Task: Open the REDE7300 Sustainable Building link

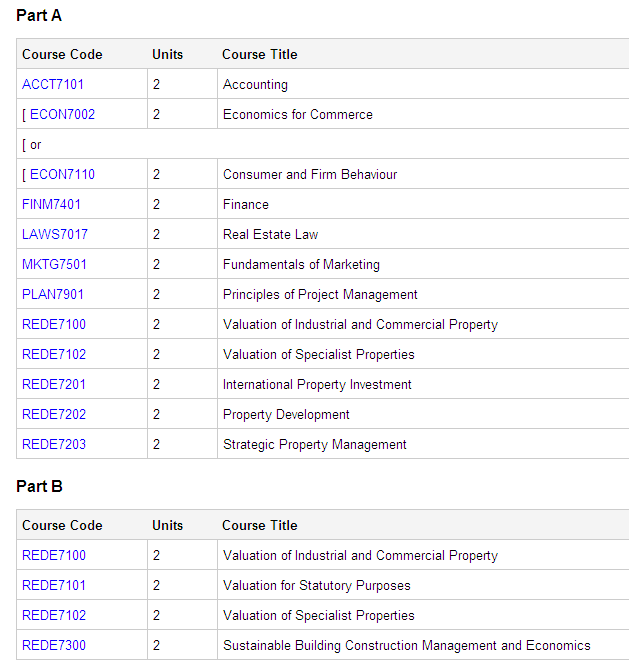Action: pos(54,646)
